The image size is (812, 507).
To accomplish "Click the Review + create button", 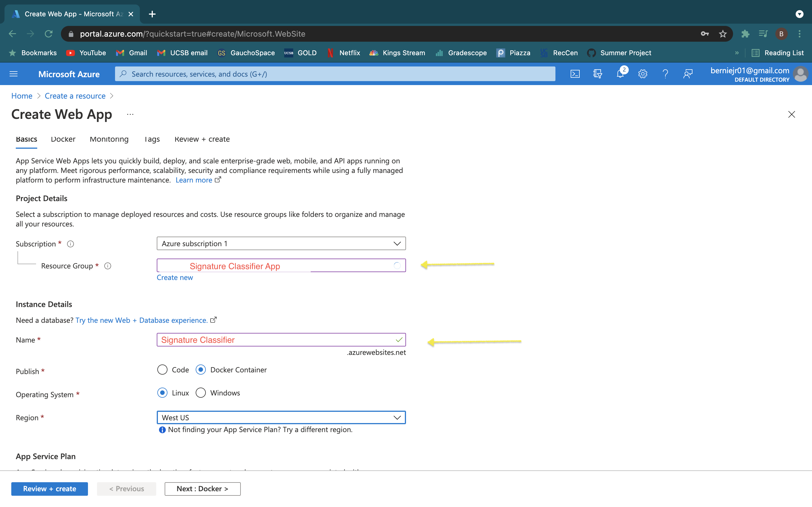I will pyautogui.click(x=49, y=489).
